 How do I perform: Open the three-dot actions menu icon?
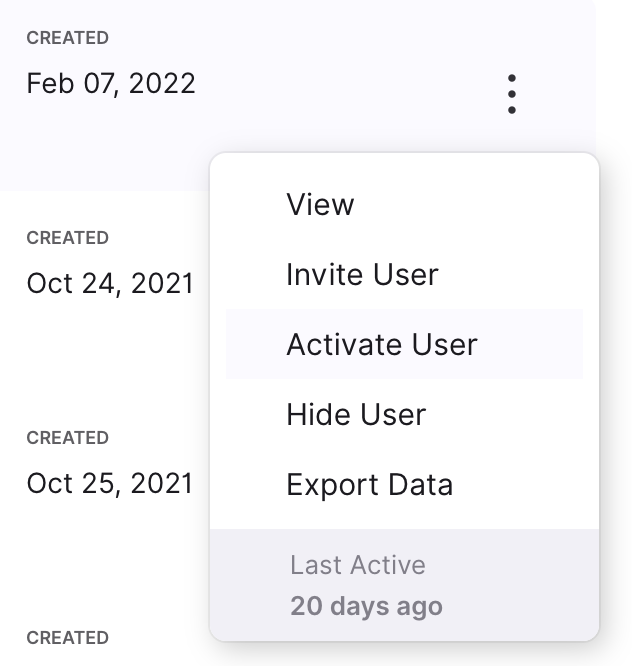(512, 94)
